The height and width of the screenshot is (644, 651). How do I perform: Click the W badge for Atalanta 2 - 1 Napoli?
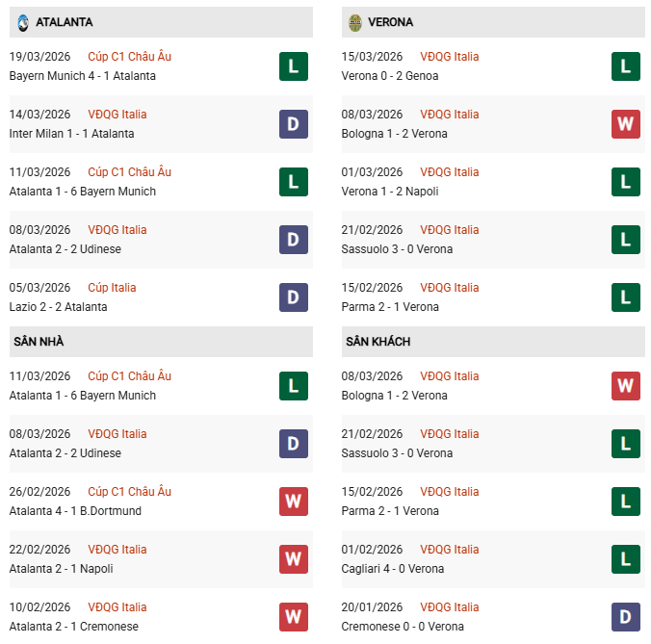(x=294, y=558)
